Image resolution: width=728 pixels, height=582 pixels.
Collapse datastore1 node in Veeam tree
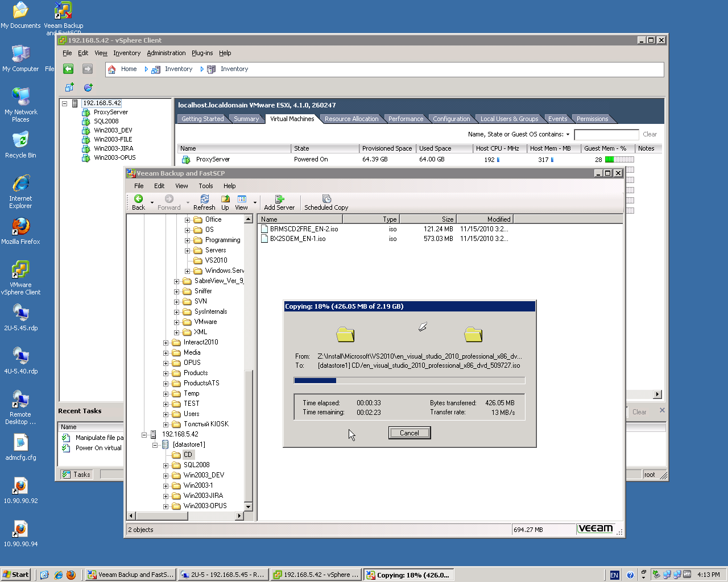(155, 445)
